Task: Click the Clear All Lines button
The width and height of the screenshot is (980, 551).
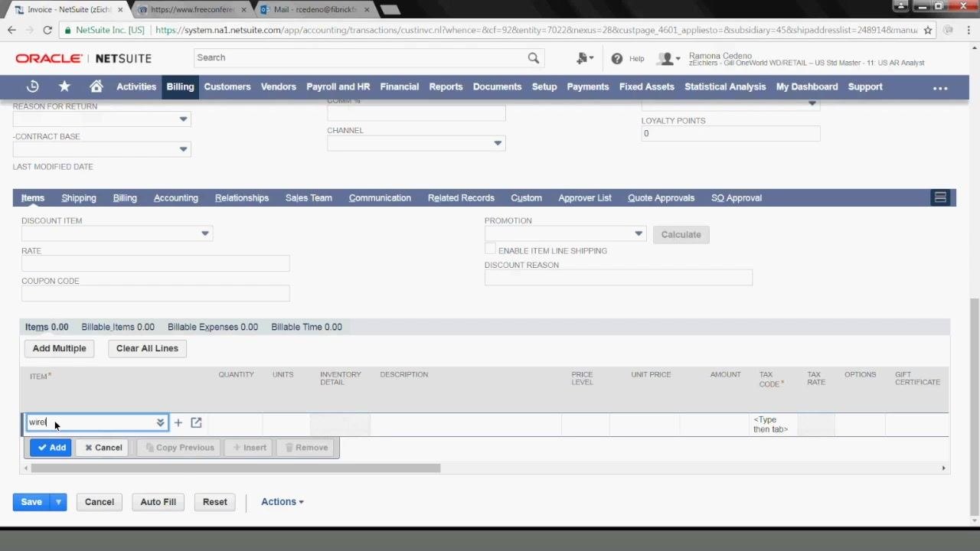Action: [147, 348]
